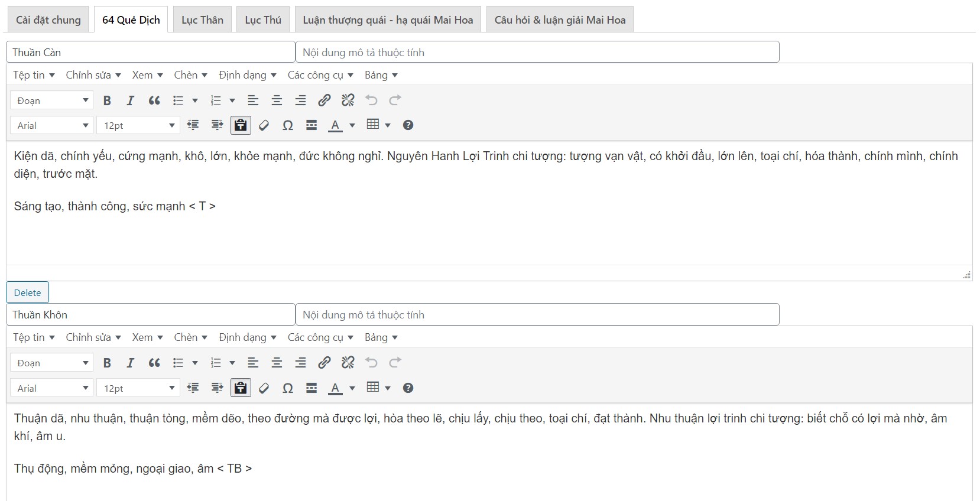Open Luận thượng quái - hạ quái Mai Hoa tab
The image size is (980, 501).
pos(388,19)
